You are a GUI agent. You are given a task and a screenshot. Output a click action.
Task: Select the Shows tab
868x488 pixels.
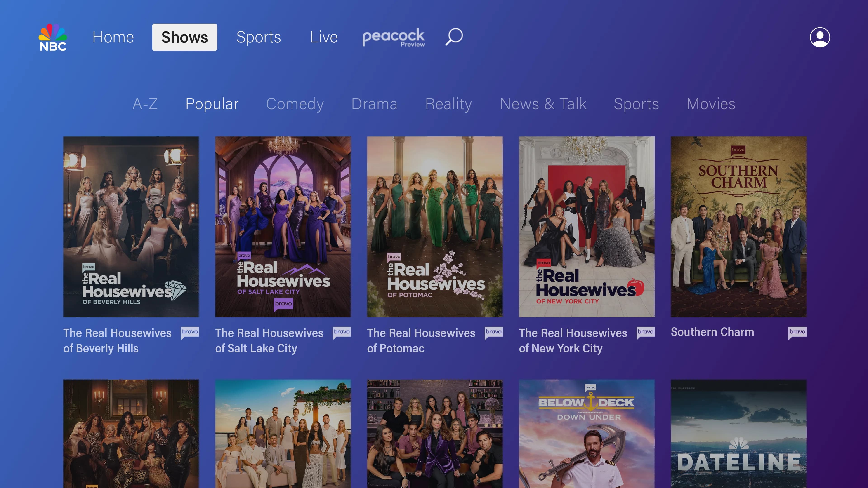click(185, 37)
